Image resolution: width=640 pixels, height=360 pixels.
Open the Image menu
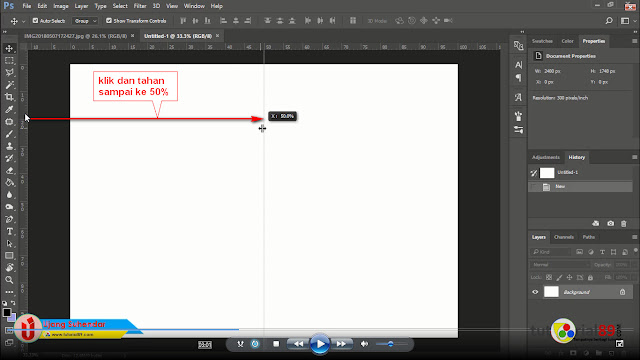click(61, 6)
